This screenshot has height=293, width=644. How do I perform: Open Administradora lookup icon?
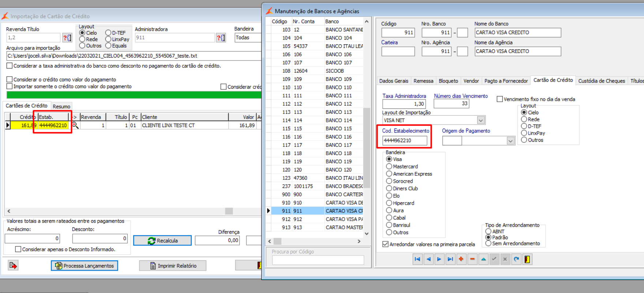coord(221,38)
